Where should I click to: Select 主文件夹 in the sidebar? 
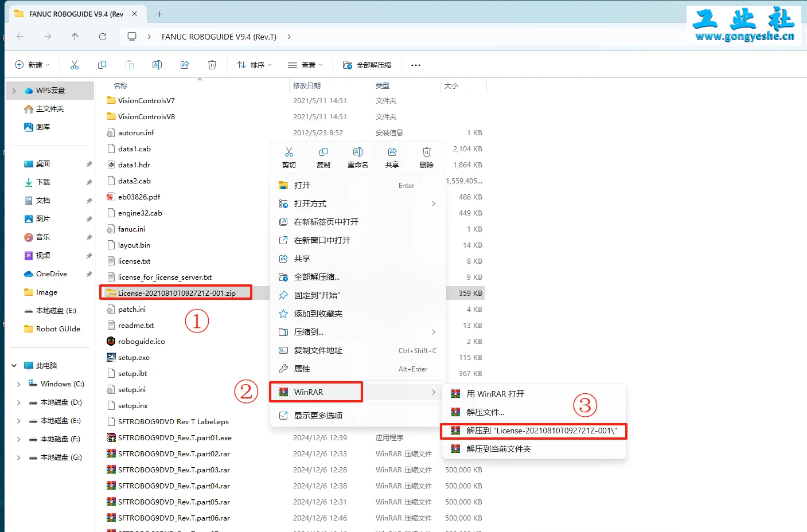(50, 109)
